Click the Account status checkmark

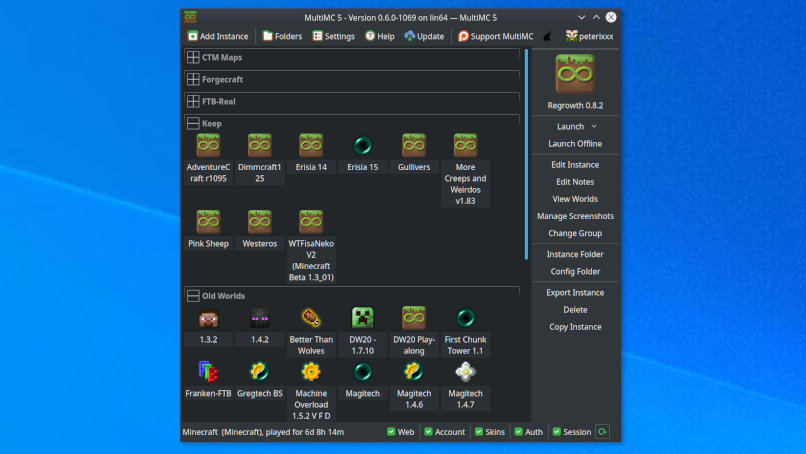click(x=428, y=431)
